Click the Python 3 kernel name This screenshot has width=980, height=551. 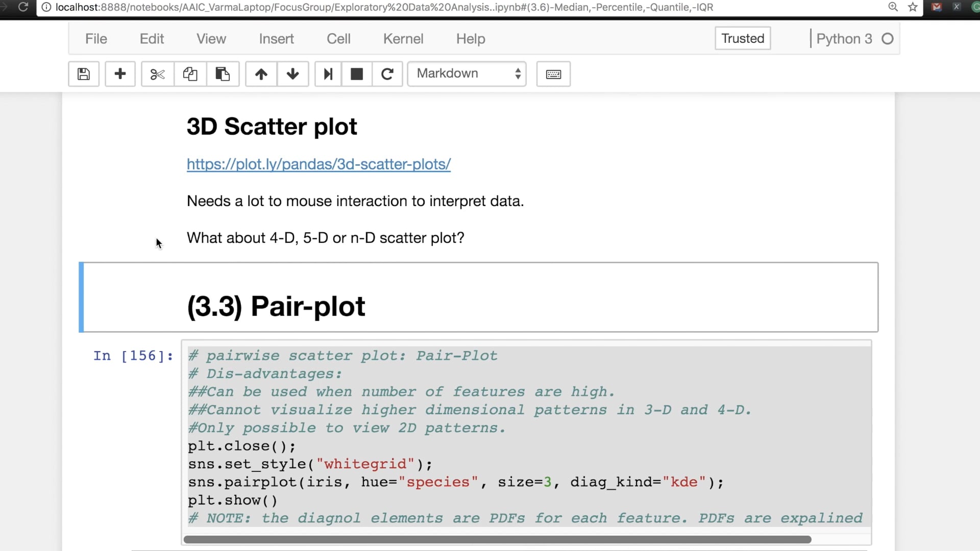pyautogui.click(x=844, y=39)
